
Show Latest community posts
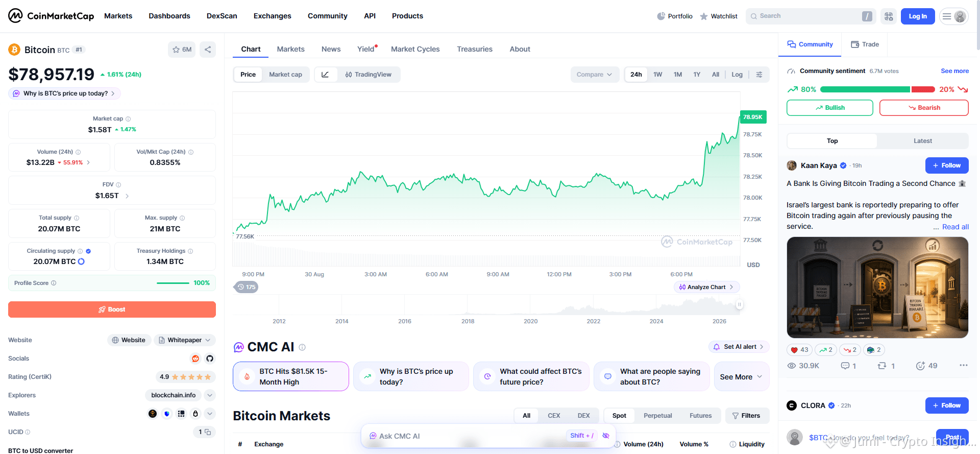(922, 141)
